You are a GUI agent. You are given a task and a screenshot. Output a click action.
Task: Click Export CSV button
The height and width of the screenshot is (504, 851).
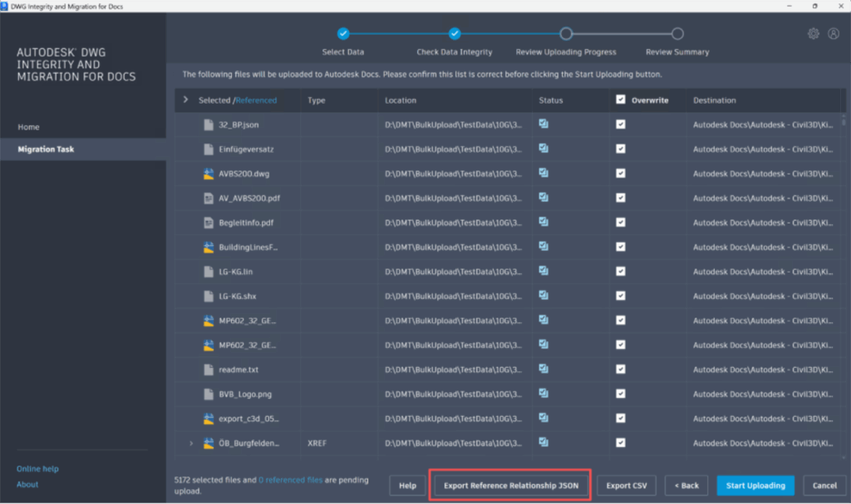(627, 486)
